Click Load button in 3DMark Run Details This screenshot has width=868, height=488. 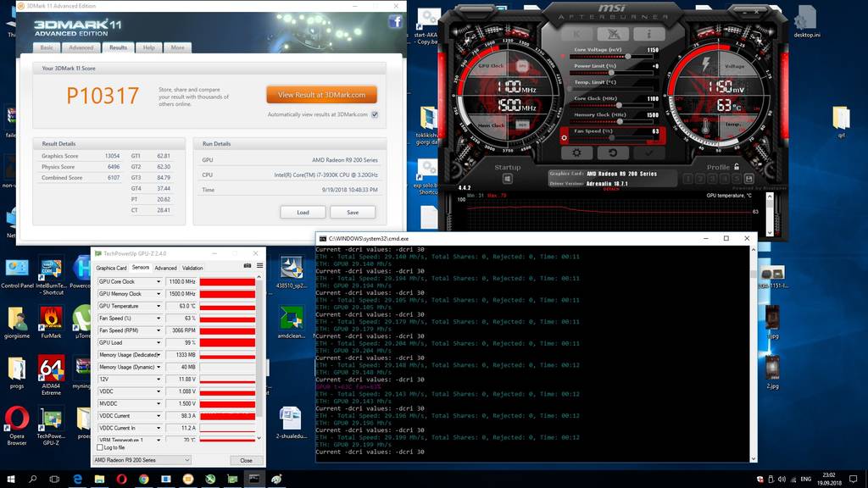coord(303,212)
